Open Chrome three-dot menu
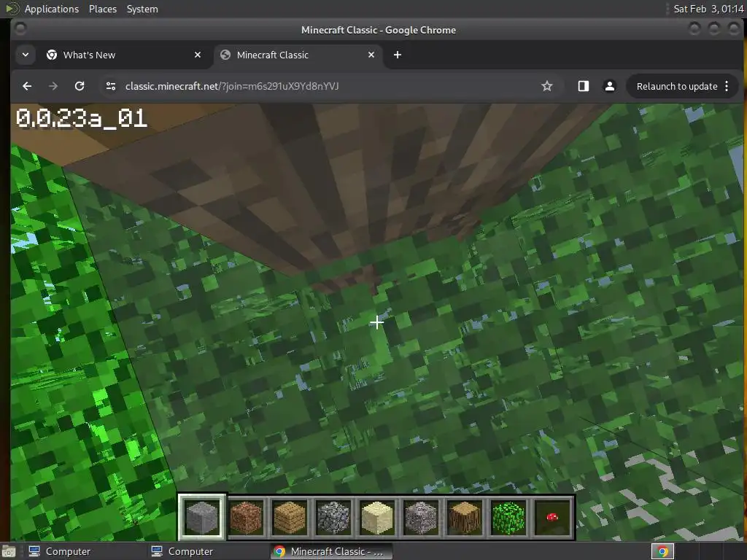This screenshot has height=560, width=747. point(727,86)
